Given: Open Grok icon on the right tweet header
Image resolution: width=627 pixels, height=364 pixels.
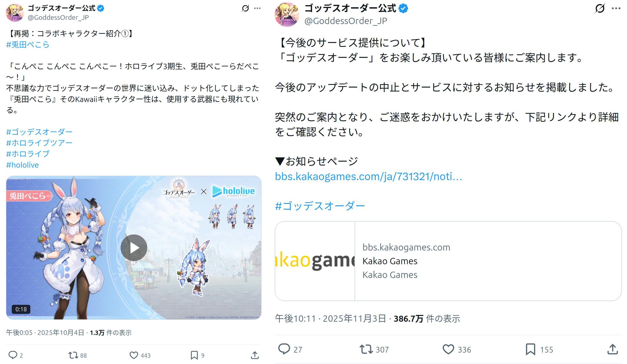Looking at the screenshot, I should (x=600, y=8).
